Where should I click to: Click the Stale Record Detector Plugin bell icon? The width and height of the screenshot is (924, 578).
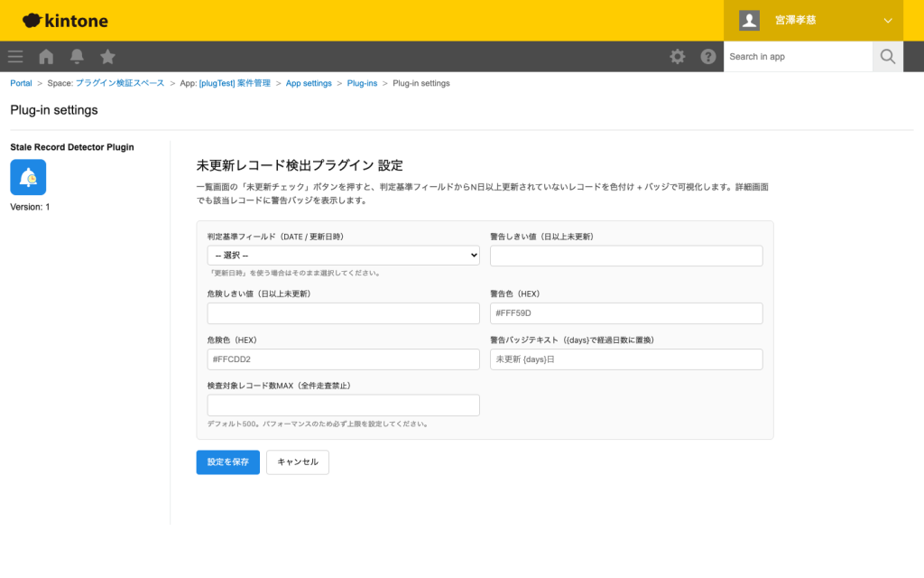28,179
